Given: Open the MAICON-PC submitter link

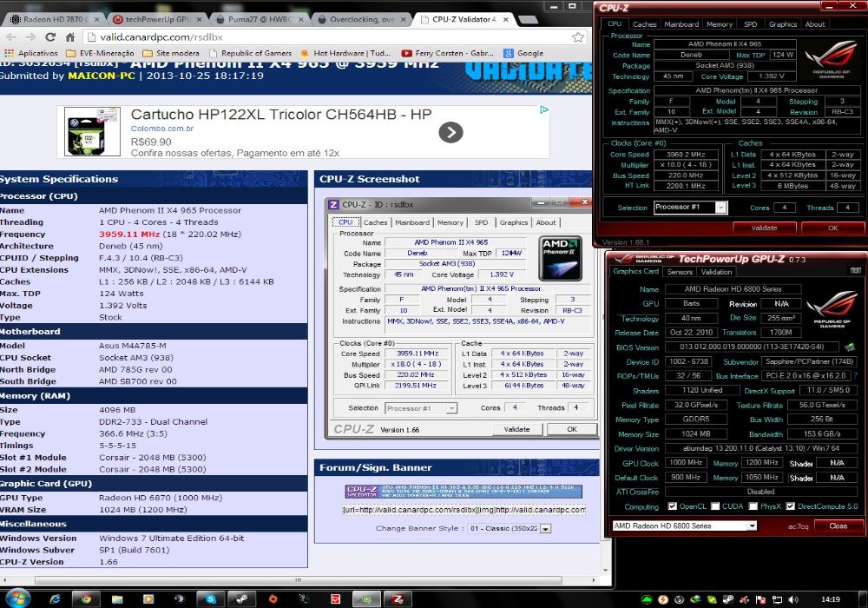Looking at the screenshot, I should click(102, 76).
